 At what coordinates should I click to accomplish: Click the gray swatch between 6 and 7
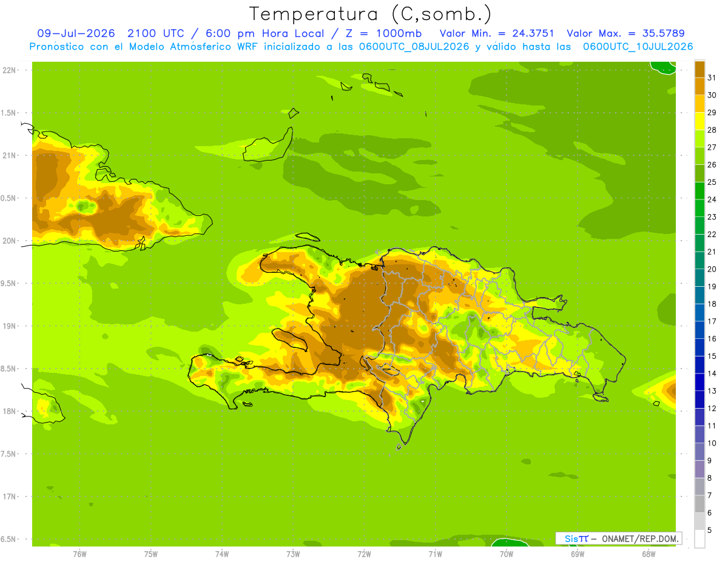pyautogui.click(x=699, y=504)
